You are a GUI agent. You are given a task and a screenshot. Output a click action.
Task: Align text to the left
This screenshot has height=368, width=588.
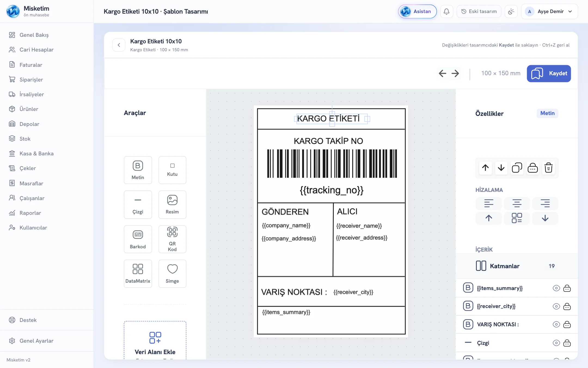tap(489, 203)
